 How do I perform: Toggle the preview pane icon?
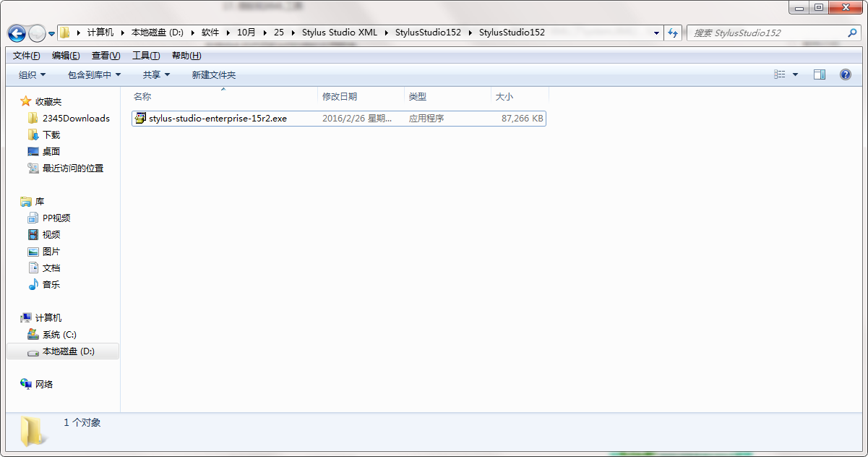[x=820, y=74]
